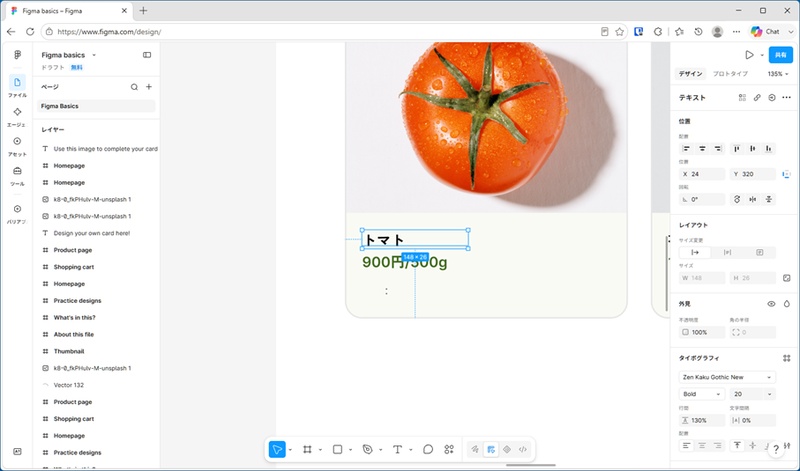Toggle constraints icon beside Y position
The width and height of the screenshot is (800, 471).
(786, 174)
